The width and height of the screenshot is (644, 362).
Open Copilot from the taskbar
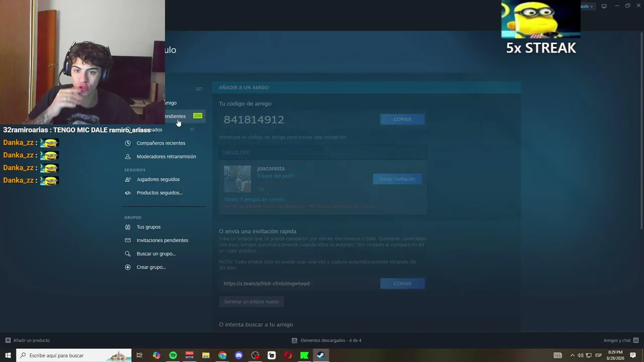tap(156, 355)
